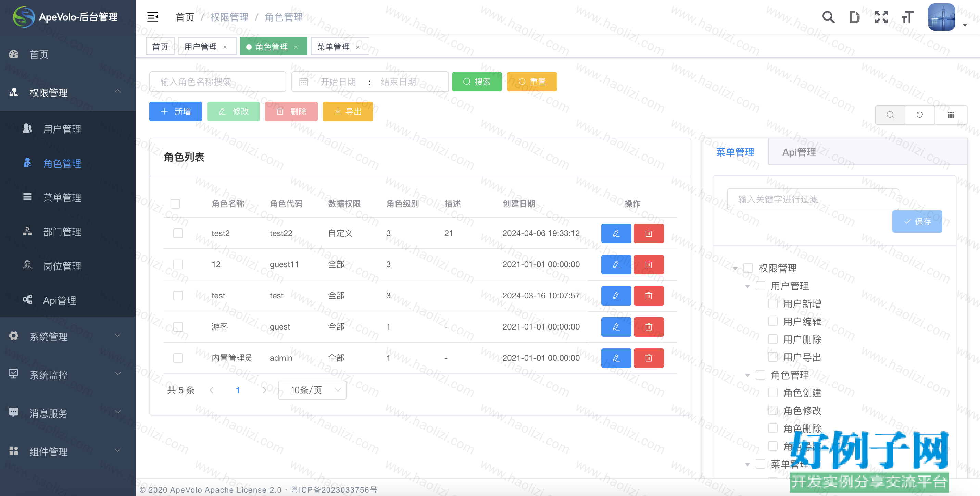Collapse the 角色管理 tree node arrow
Screen dimensions: 980x496
(x=747, y=375)
